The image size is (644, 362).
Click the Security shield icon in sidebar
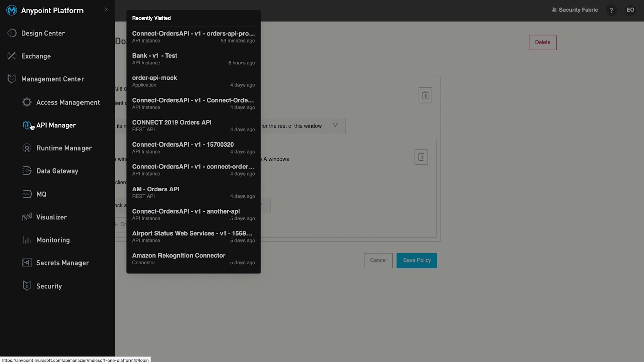point(27,286)
